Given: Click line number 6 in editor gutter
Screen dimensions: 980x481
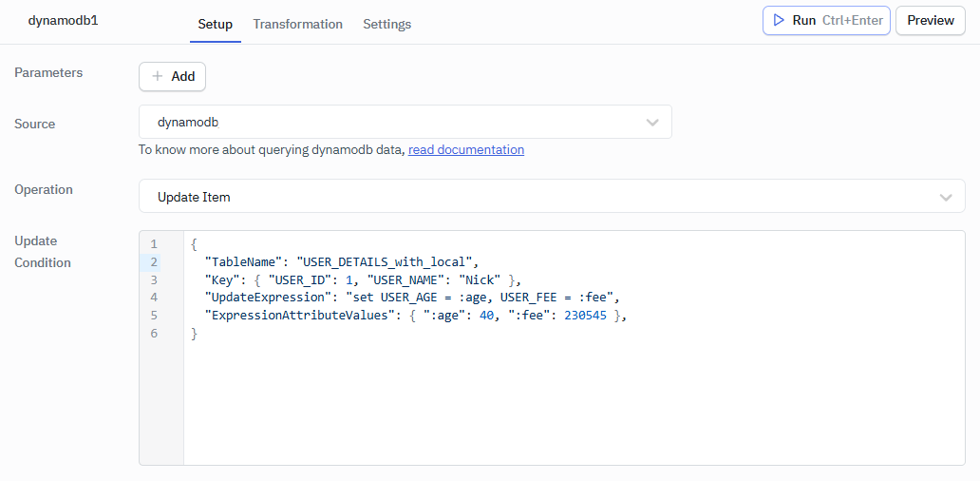Looking at the screenshot, I should 153,334.
